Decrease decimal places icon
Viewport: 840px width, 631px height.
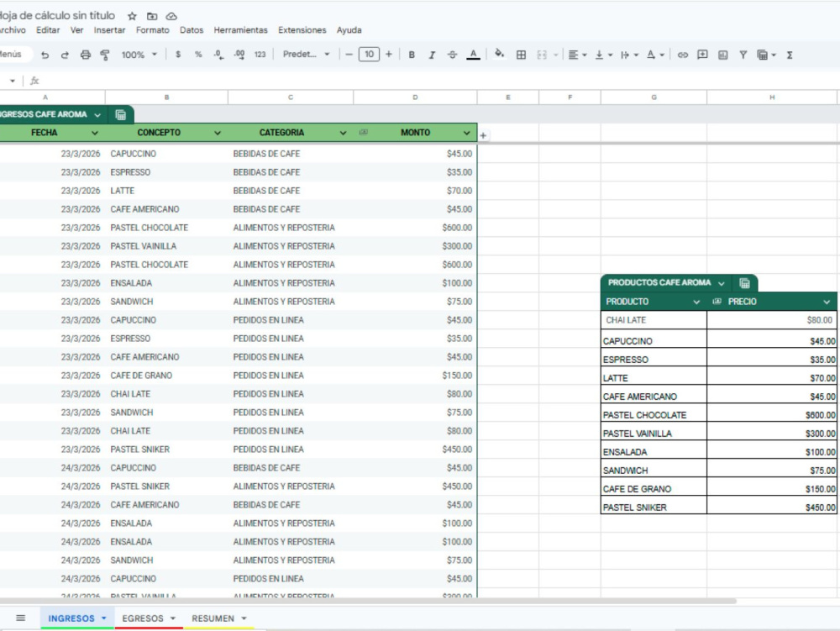click(218, 55)
